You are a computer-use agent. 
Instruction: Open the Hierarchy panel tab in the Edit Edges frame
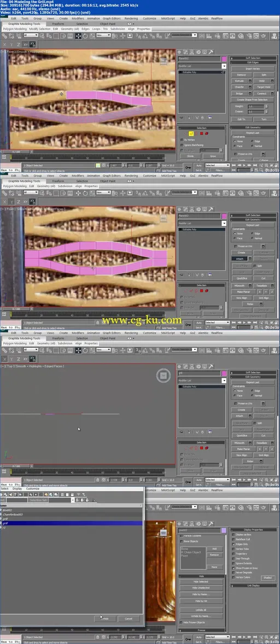pyautogui.click(x=192, y=52)
